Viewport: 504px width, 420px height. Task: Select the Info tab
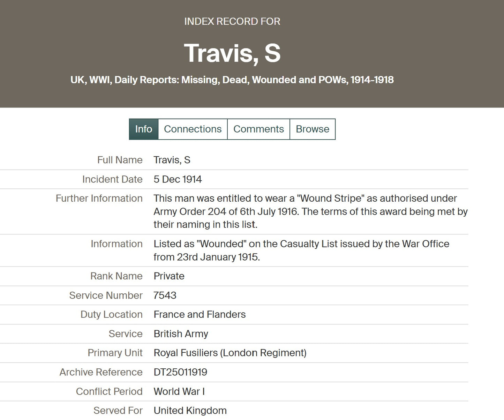143,129
